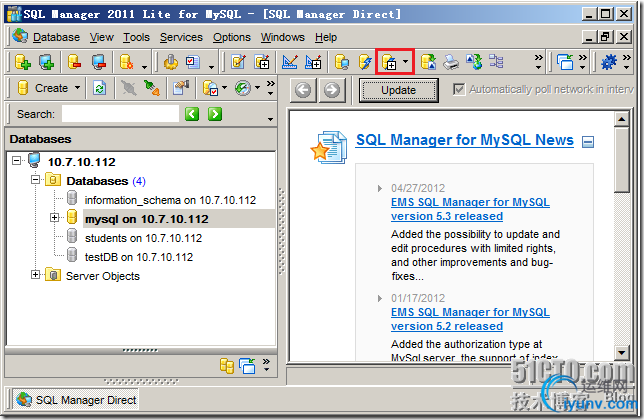Image resolution: width=644 pixels, height=420 pixels.
Task: Click inside the Search input field
Action: pos(120,114)
